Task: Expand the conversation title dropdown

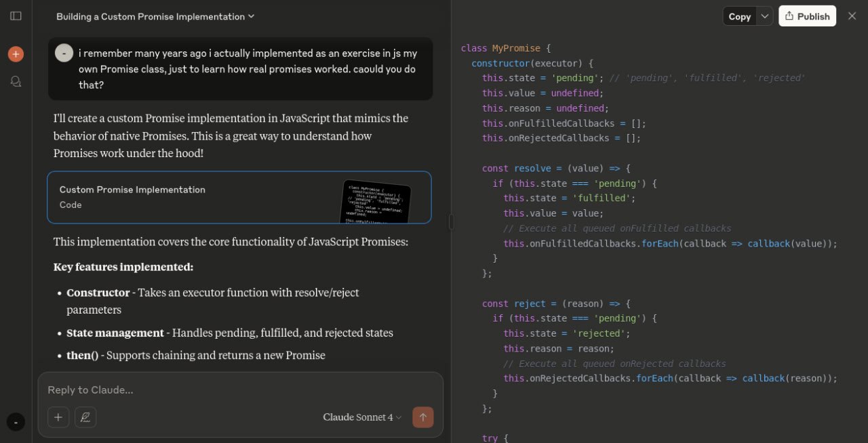Action: (251, 16)
